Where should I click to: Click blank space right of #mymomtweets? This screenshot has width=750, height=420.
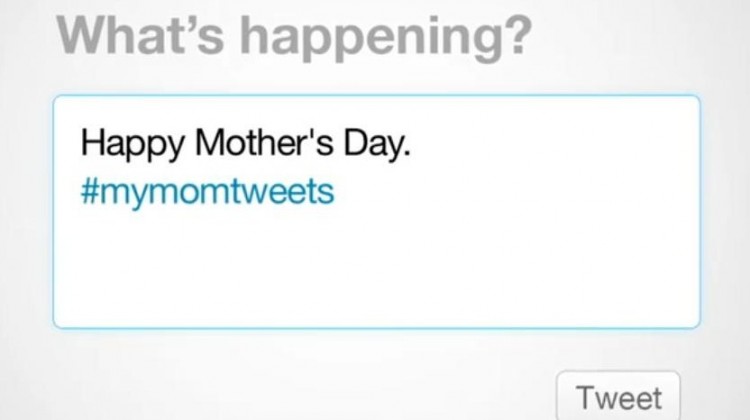coord(500,191)
